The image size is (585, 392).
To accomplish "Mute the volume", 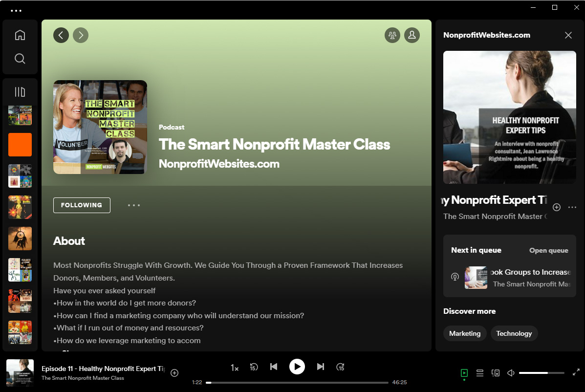I will click(511, 373).
